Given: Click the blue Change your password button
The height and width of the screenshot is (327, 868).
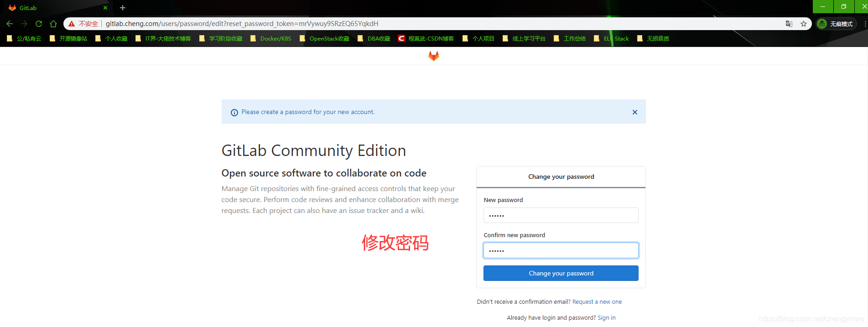Looking at the screenshot, I should 561,273.
